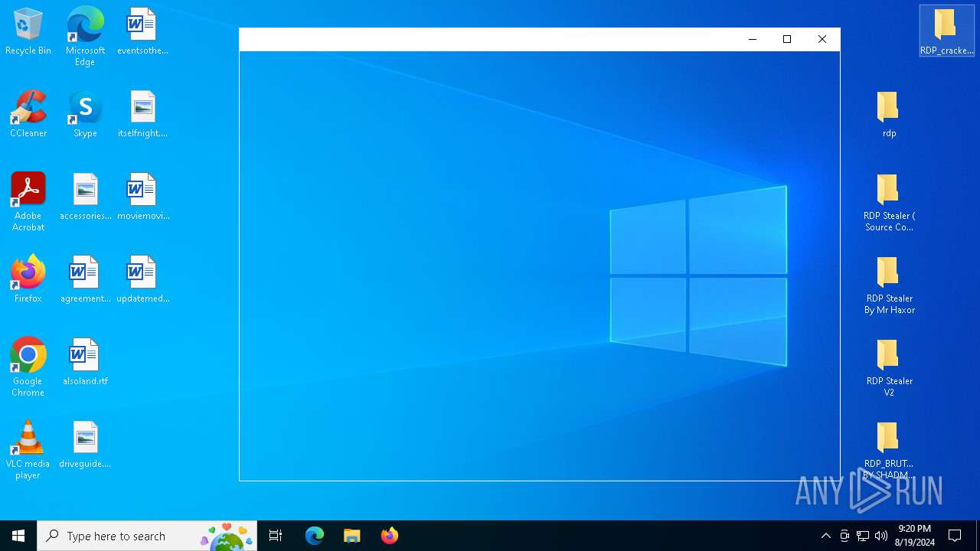
Task: Select the RDP Stealer (Source Co... folder
Action: (889, 201)
